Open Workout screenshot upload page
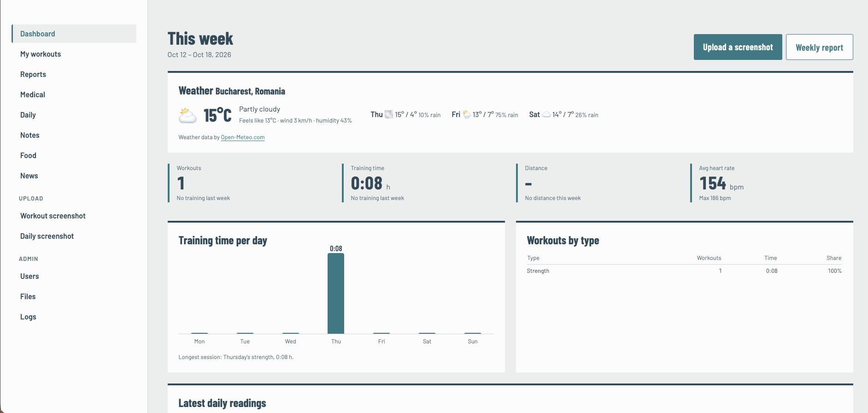 pos(74,216)
